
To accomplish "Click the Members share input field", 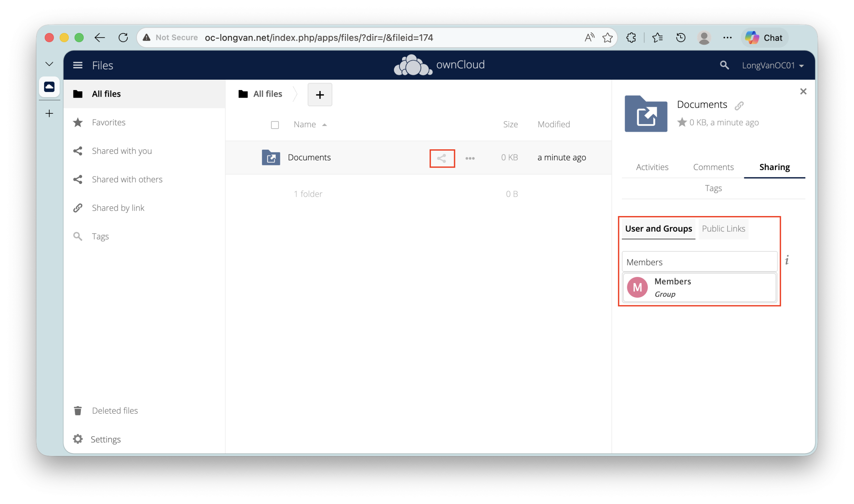I will (699, 262).
